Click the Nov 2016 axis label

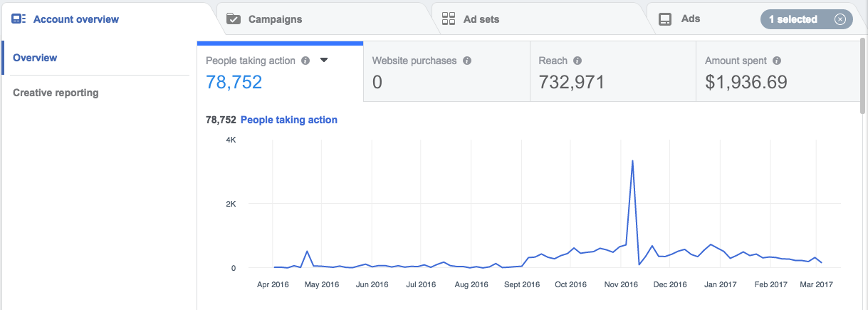621,284
